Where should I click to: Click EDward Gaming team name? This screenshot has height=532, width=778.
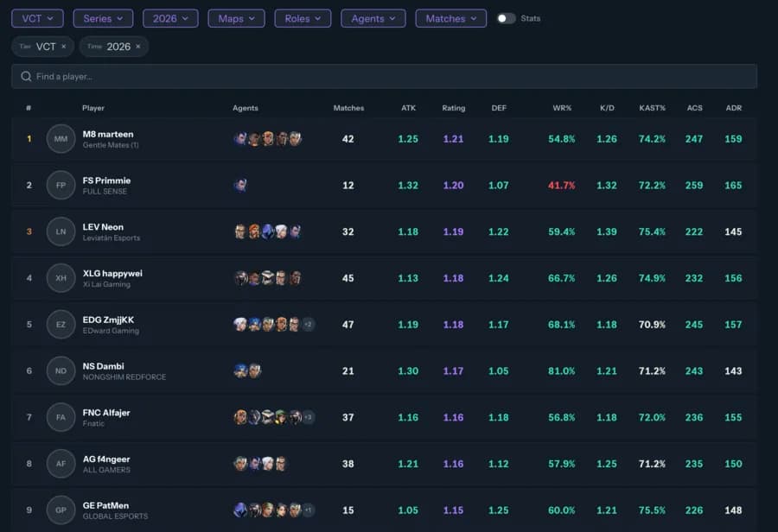point(111,331)
